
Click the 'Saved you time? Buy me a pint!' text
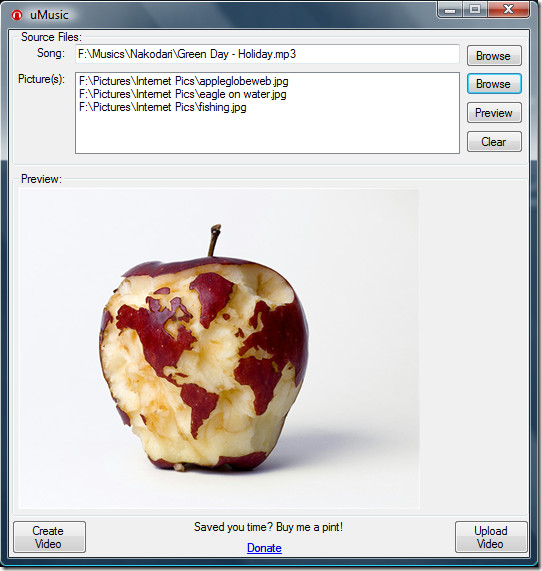point(268,527)
